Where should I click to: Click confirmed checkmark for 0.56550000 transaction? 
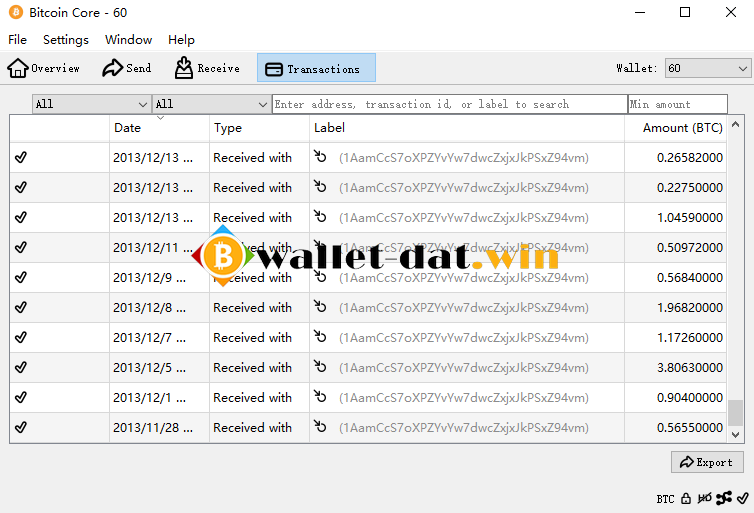(x=21, y=427)
